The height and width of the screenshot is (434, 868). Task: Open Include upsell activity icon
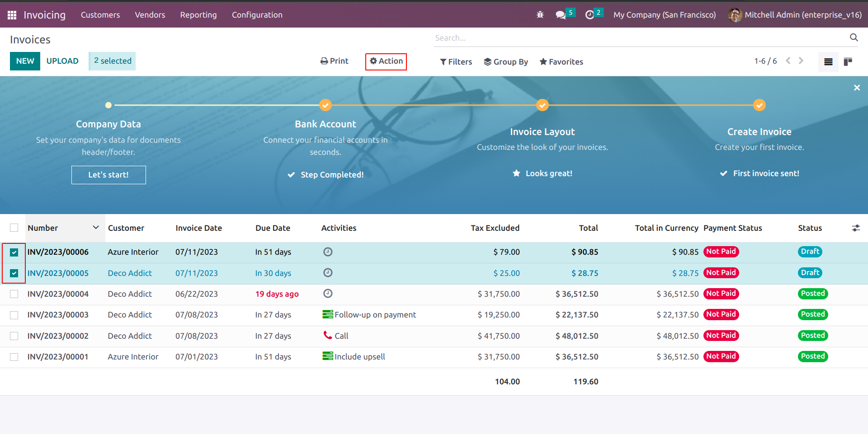pos(328,356)
